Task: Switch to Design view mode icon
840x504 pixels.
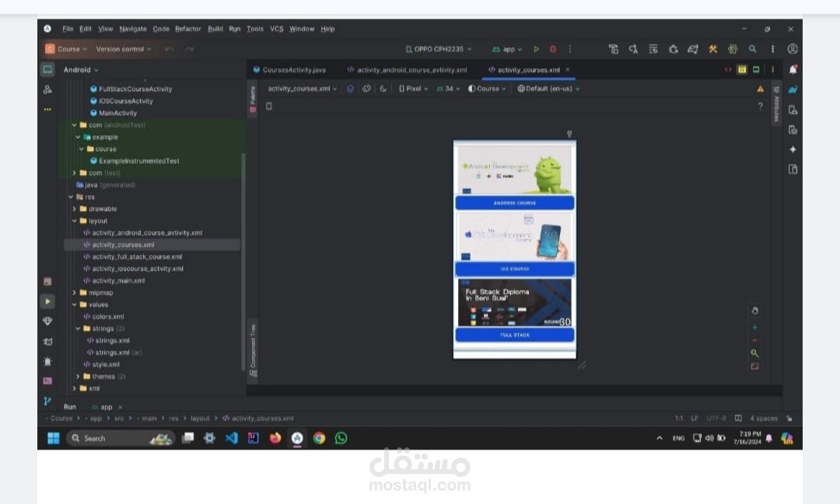Action: click(757, 70)
